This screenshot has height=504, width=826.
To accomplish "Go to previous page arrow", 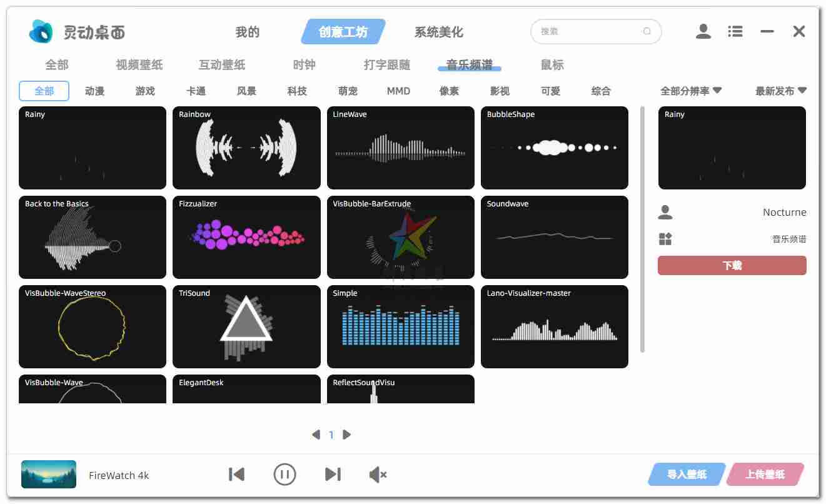I will [316, 435].
